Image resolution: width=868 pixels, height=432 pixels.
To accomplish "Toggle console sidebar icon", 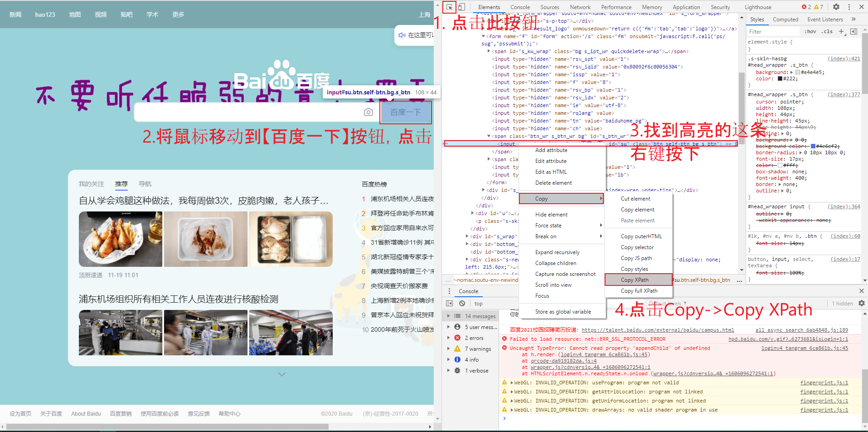I will [449, 303].
